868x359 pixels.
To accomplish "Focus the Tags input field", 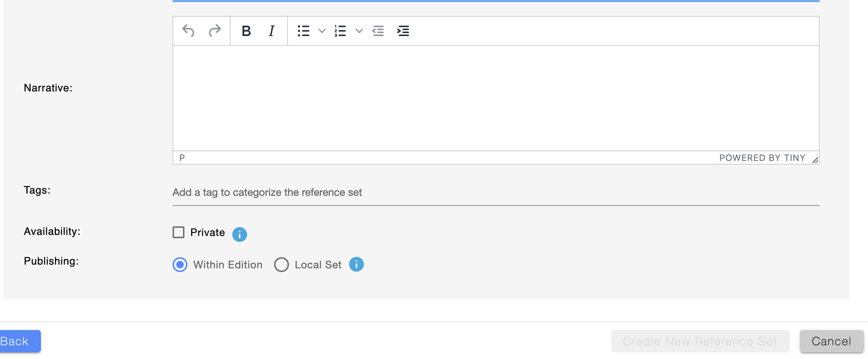I will point(496,193).
